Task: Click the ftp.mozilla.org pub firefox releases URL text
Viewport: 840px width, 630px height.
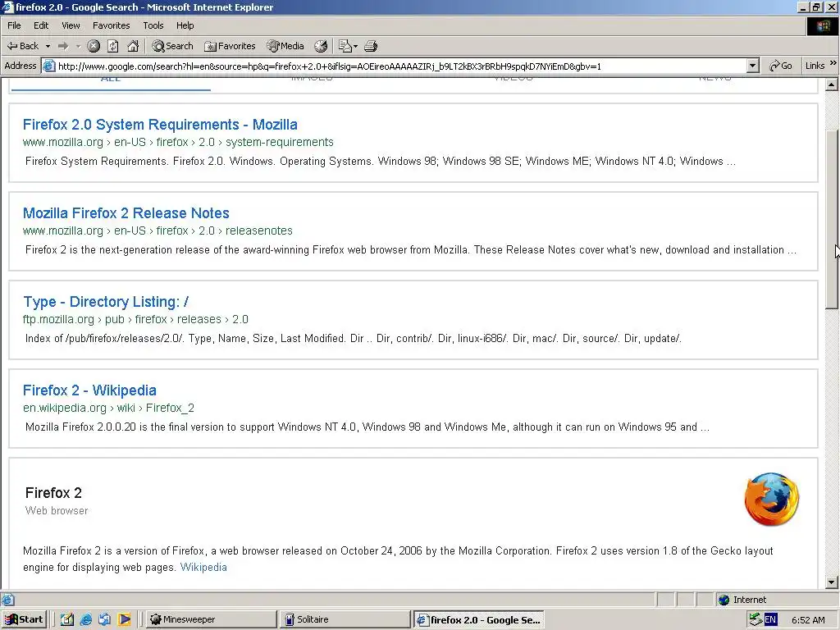Action: [135, 319]
